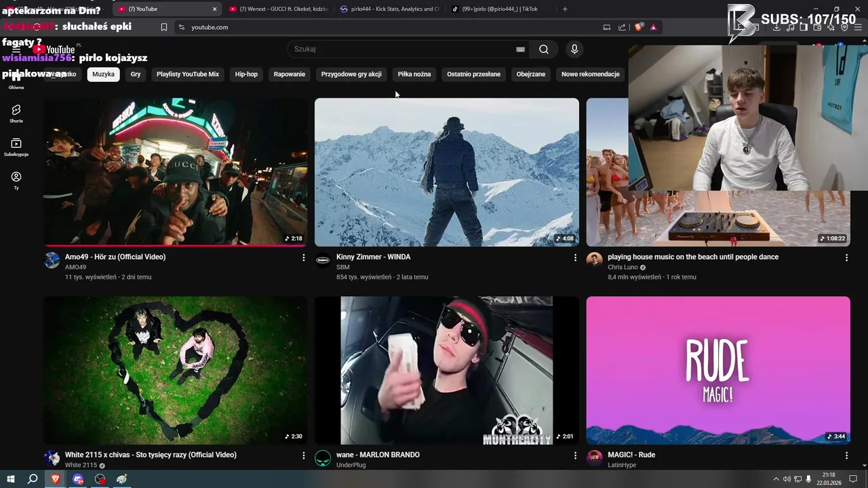Screen dimensions: 868x488
Task: Select the Rapowanie filter chip
Action: coord(290,74)
